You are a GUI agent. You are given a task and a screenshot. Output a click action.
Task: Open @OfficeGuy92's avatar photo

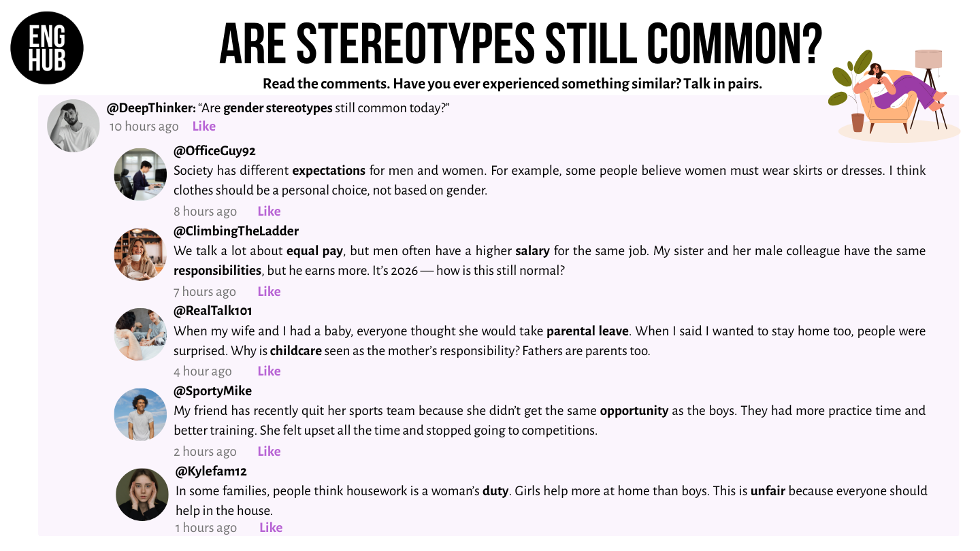click(x=140, y=174)
